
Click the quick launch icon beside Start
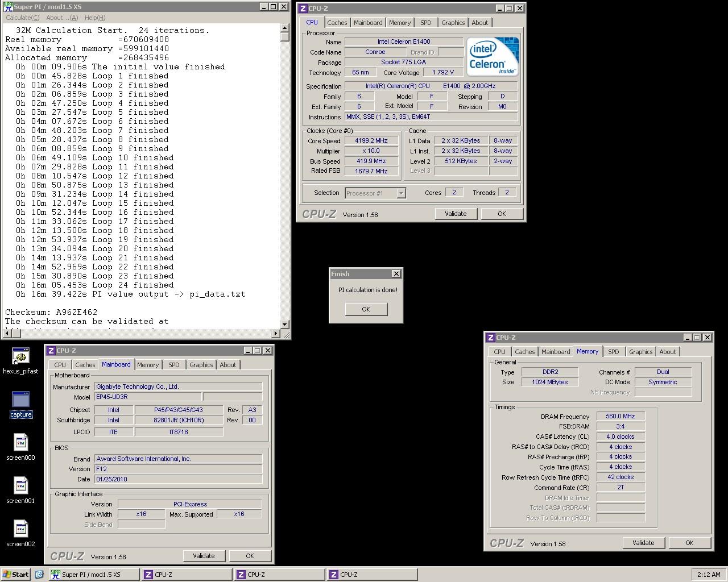39,575
